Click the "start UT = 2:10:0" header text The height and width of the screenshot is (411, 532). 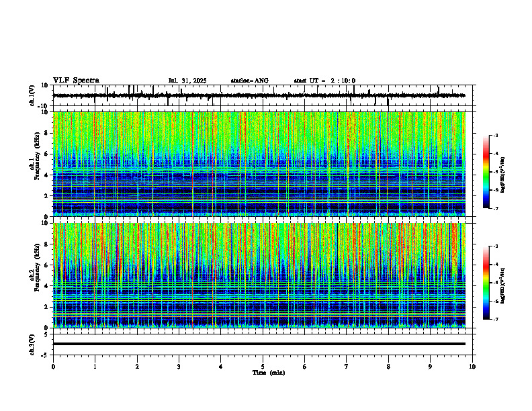tap(324, 81)
